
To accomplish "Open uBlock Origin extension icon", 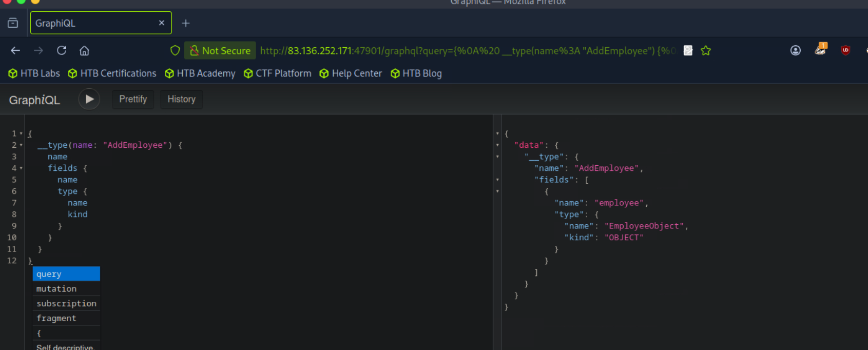I will point(845,50).
